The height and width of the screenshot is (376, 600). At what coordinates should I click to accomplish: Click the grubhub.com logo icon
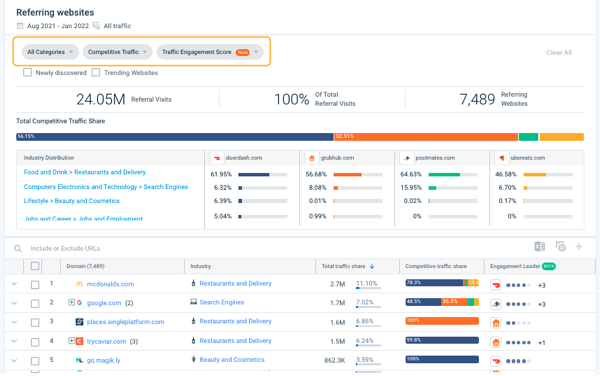tap(312, 158)
